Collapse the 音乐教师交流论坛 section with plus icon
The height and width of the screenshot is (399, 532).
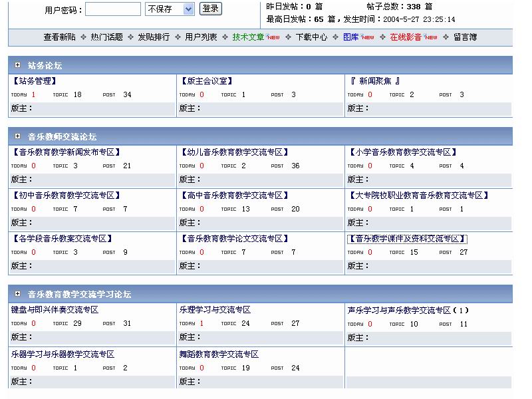[x=18, y=136]
